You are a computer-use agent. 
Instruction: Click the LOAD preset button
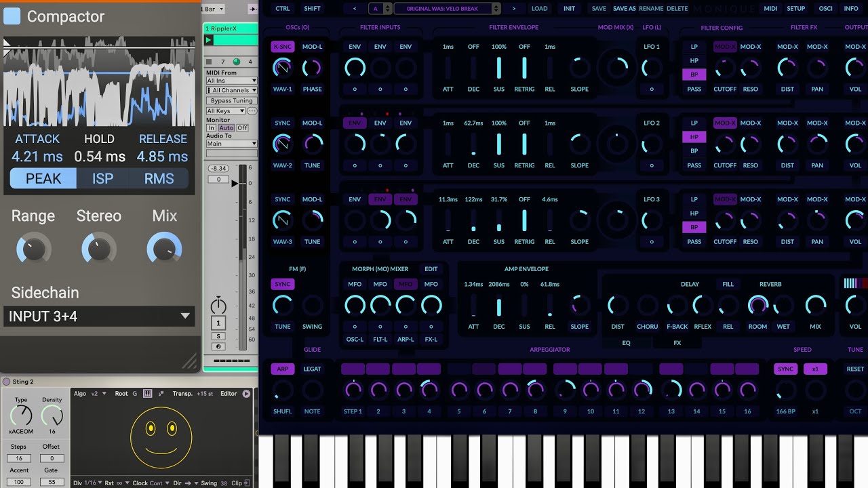539,8
